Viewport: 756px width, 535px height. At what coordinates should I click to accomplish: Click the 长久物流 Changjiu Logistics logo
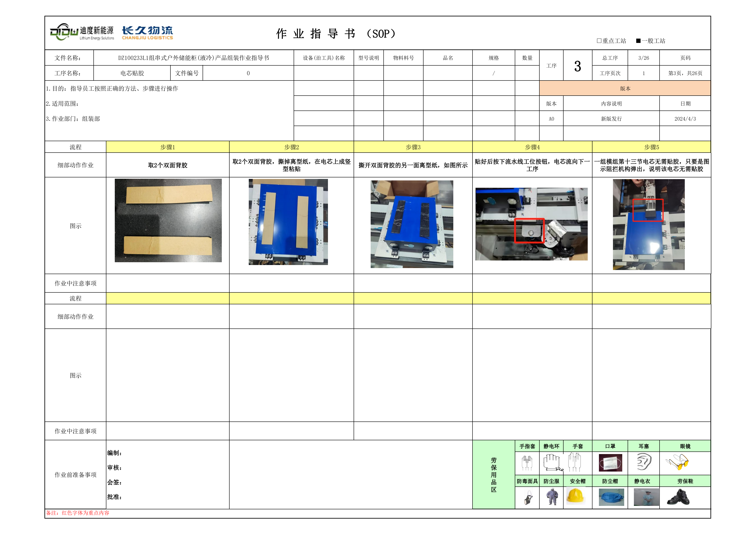click(147, 33)
